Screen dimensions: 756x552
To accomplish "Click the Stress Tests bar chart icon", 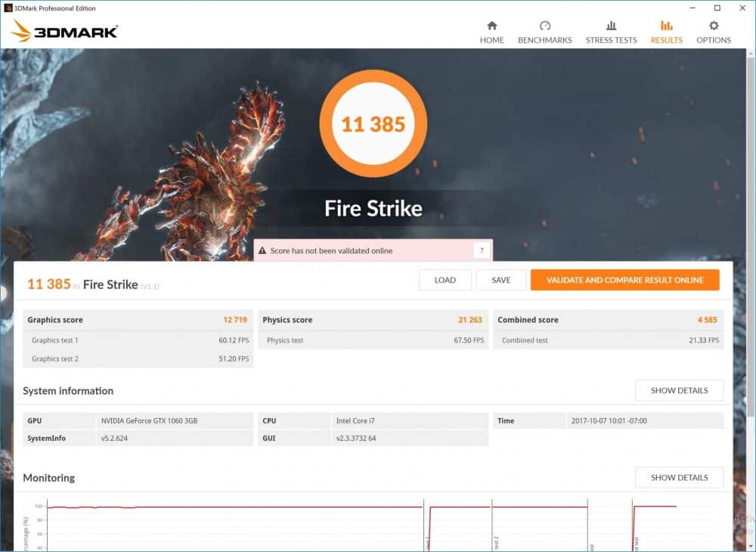I will (x=611, y=26).
